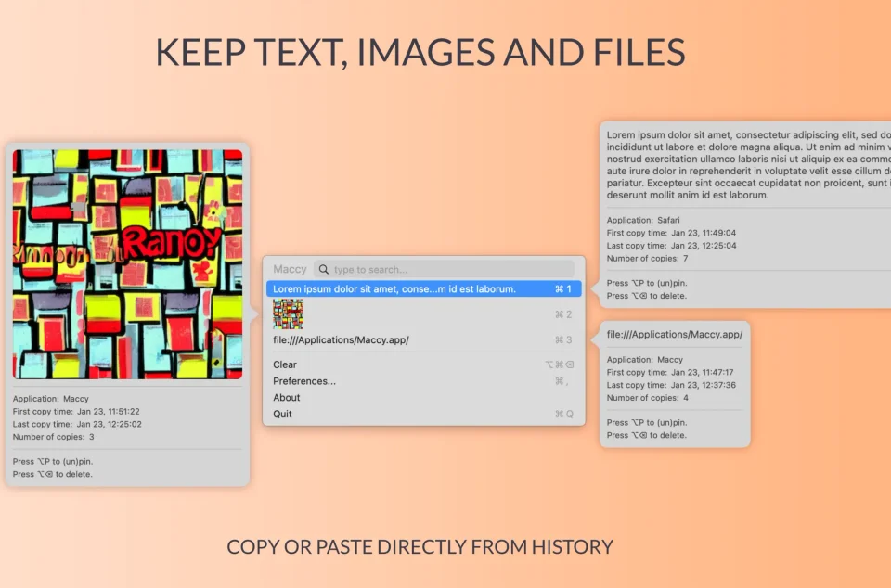Click 'First copy time: Jan 23, 11:49:04'
Image resolution: width=891 pixels, height=588 pixels.
pos(671,233)
